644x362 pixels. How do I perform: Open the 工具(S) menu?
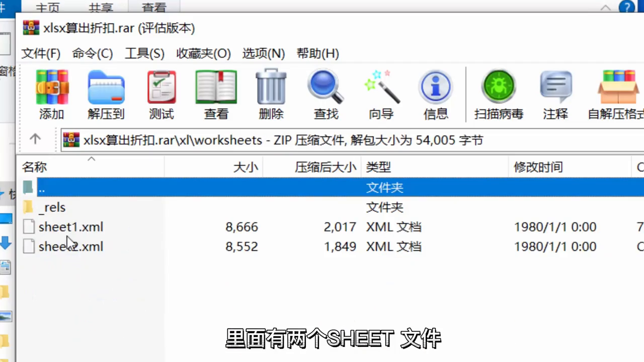click(x=144, y=53)
